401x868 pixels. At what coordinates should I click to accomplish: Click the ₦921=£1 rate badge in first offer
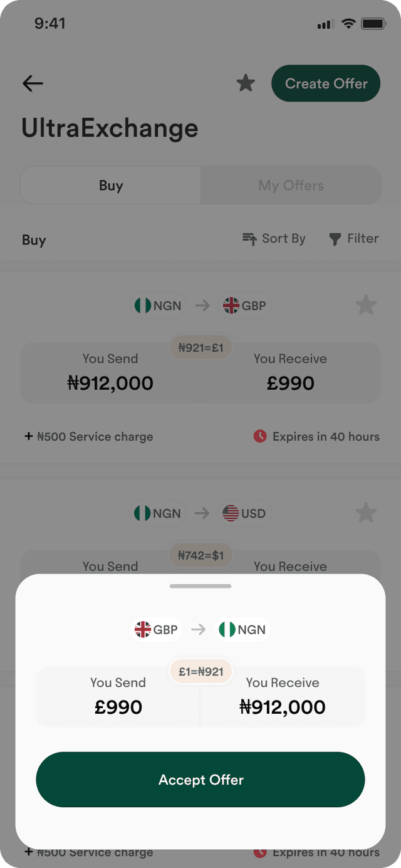point(200,347)
